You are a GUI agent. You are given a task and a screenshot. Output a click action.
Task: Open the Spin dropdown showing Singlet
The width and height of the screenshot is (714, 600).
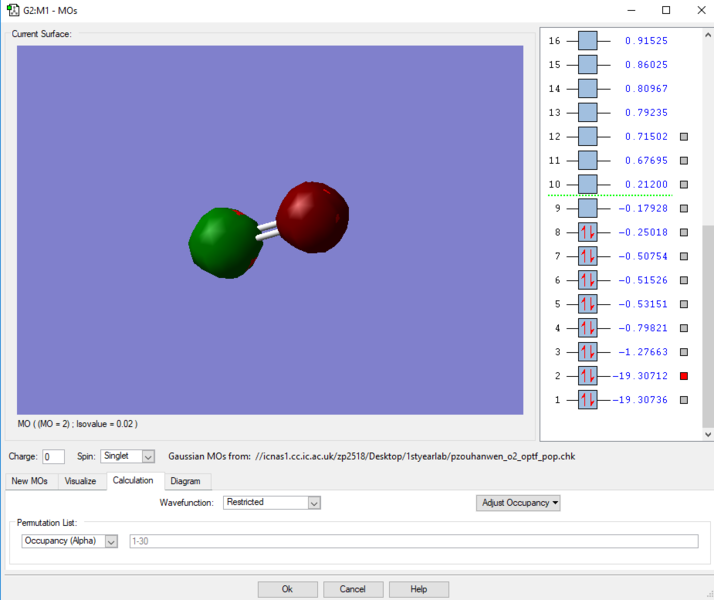click(x=128, y=456)
